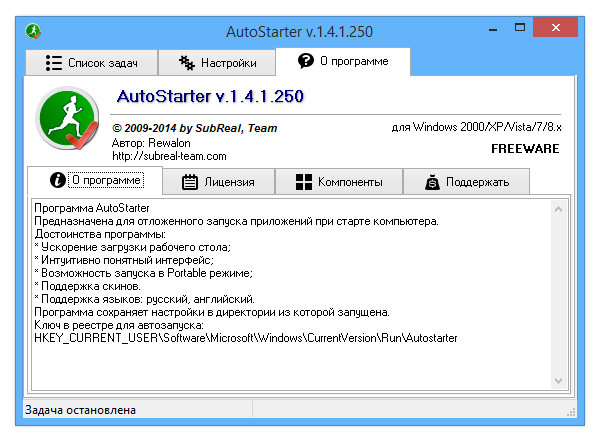Click the 'Ключ в реестре для автозапуска:' line
The height and width of the screenshot is (444, 595).
(119, 325)
